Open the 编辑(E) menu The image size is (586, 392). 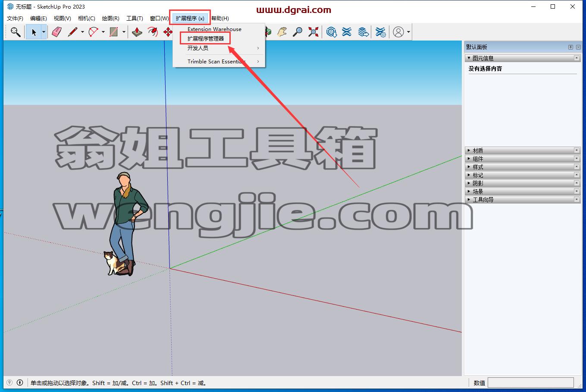(x=38, y=19)
